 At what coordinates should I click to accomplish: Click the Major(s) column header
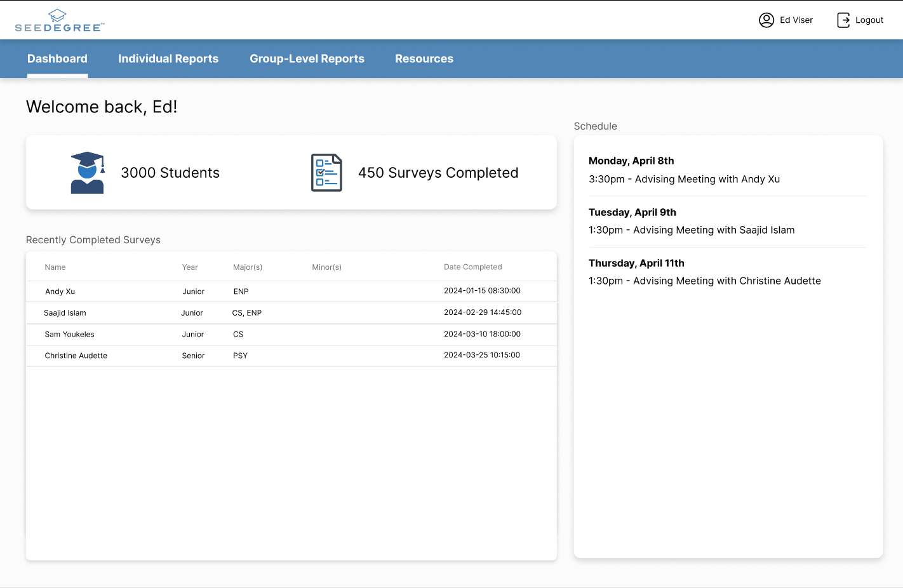[248, 267]
